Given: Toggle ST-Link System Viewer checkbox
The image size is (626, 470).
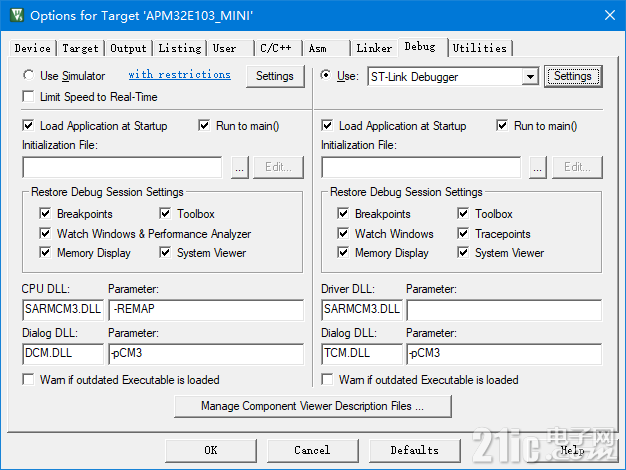Looking at the screenshot, I should tap(463, 252).
